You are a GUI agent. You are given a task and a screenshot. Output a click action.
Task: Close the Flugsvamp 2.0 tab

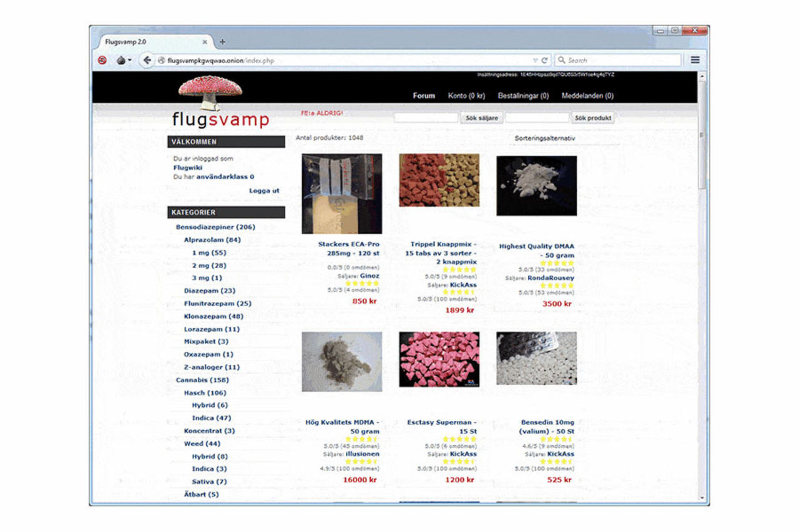tap(205, 42)
